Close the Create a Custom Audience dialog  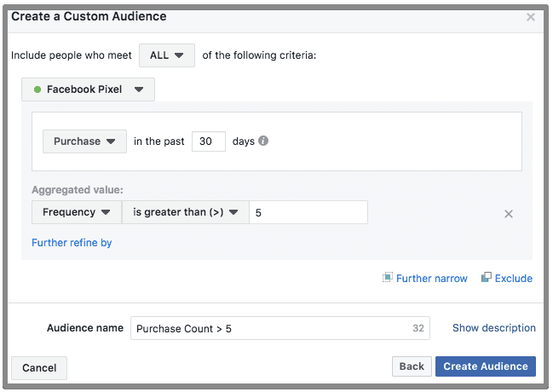point(531,17)
